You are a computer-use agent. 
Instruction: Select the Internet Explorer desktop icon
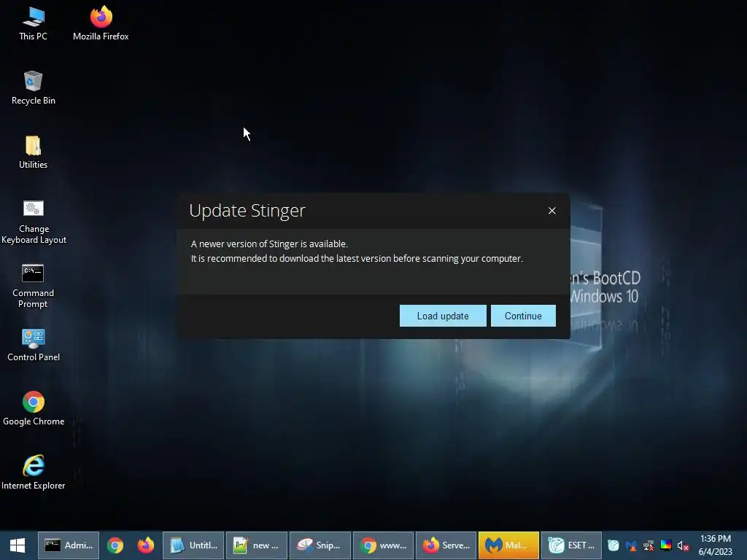point(34,472)
